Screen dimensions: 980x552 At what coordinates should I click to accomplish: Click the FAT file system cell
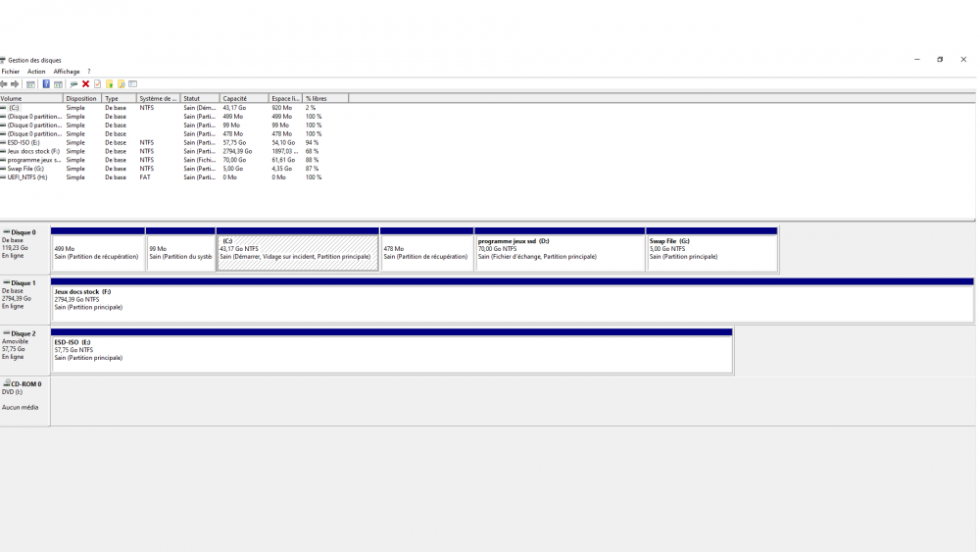(145, 177)
